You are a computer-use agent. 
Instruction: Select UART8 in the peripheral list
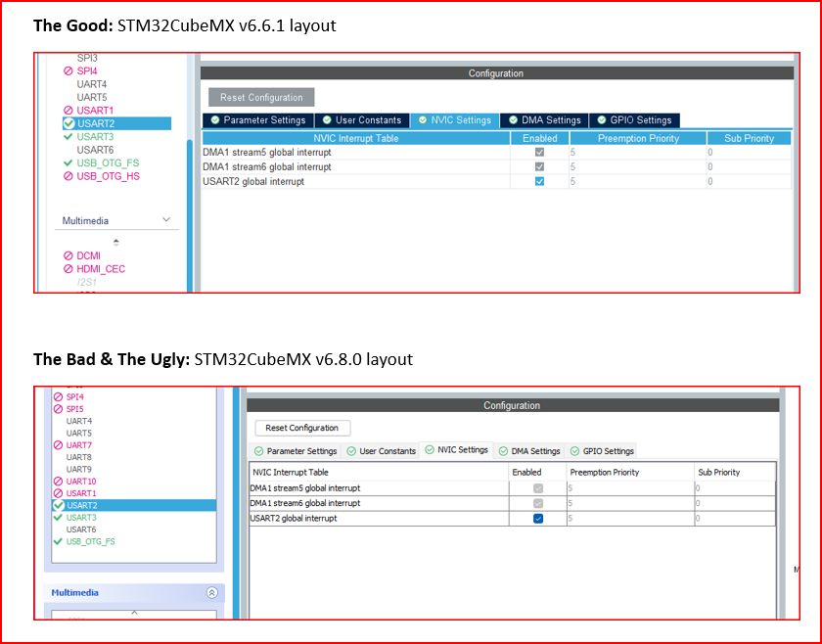click(79, 457)
